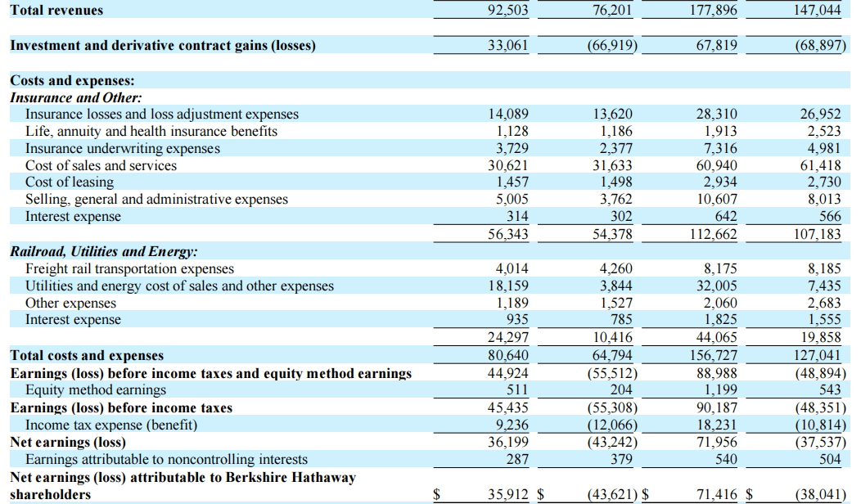Select the Equity method earnings row
The height and width of the screenshot is (504, 861).
tap(430, 389)
